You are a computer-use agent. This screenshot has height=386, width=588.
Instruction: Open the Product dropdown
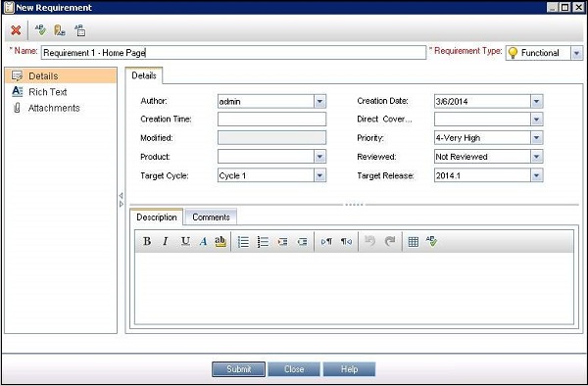click(319, 157)
